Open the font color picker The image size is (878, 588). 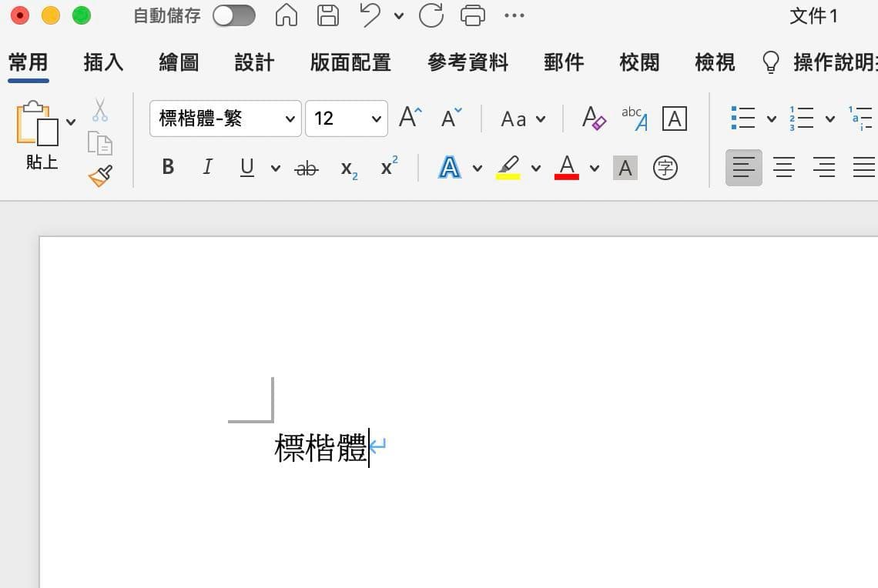click(566, 168)
